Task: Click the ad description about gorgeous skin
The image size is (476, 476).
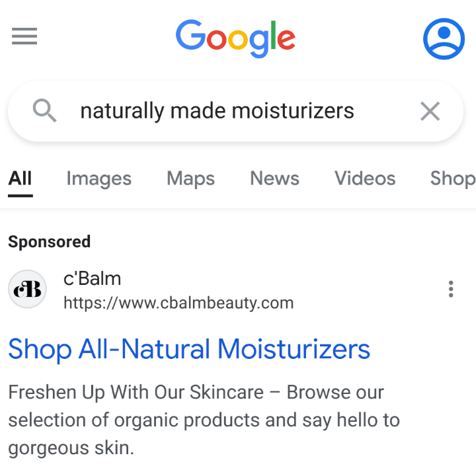Action: pos(204,420)
